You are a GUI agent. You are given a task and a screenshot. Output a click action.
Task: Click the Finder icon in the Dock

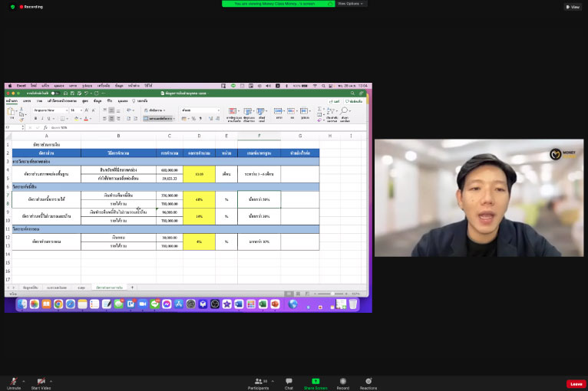click(x=21, y=304)
